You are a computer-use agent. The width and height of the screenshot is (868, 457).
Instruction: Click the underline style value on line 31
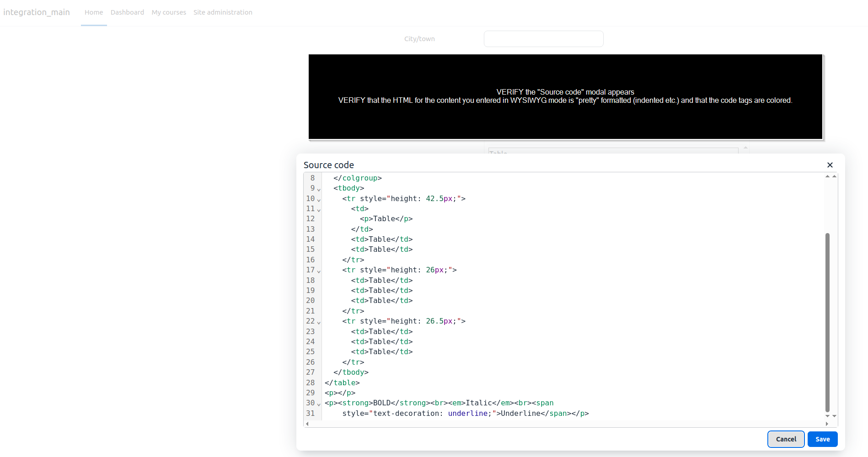467,414
